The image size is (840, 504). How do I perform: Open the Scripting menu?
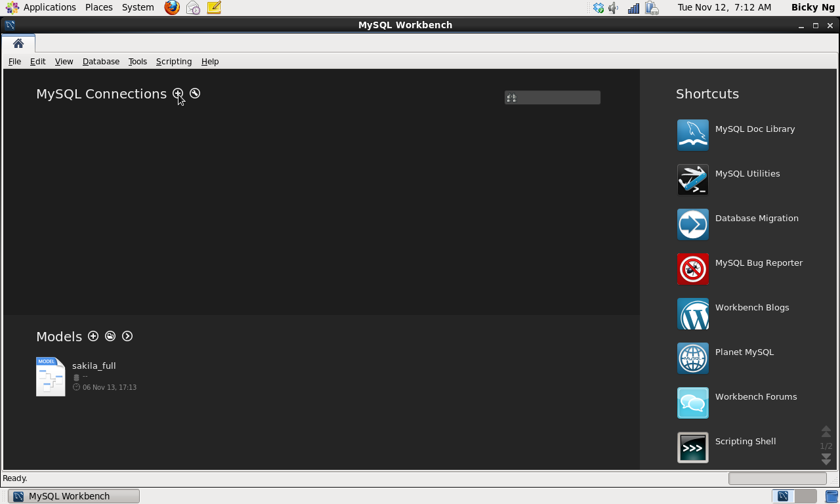point(174,61)
